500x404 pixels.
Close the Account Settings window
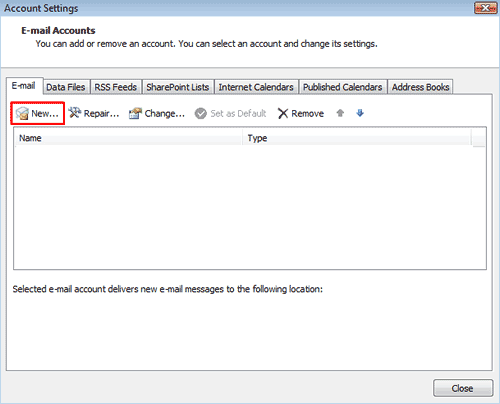(x=485, y=8)
